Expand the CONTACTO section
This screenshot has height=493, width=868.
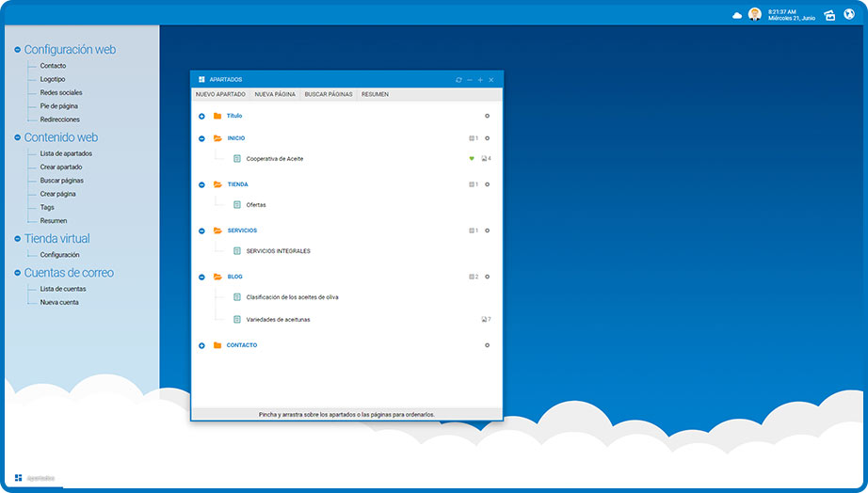tap(201, 345)
